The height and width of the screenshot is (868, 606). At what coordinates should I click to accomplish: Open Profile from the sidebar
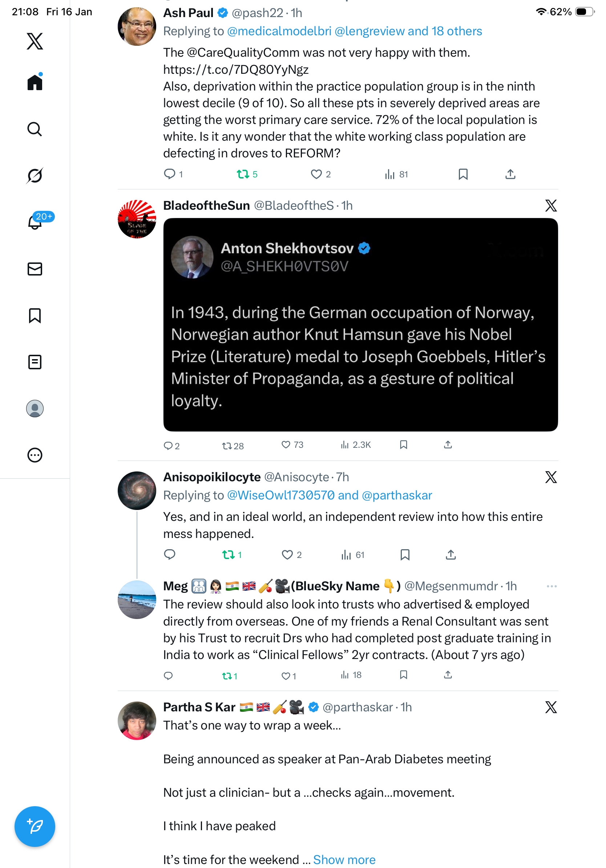[35, 408]
